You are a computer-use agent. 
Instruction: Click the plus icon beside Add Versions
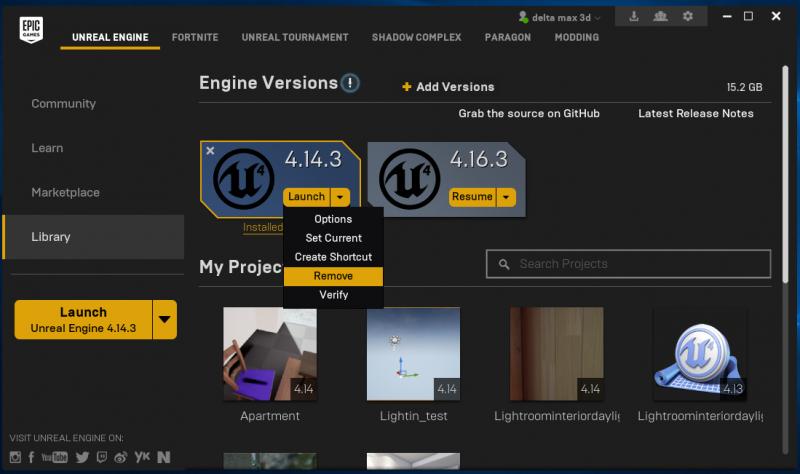pos(407,87)
